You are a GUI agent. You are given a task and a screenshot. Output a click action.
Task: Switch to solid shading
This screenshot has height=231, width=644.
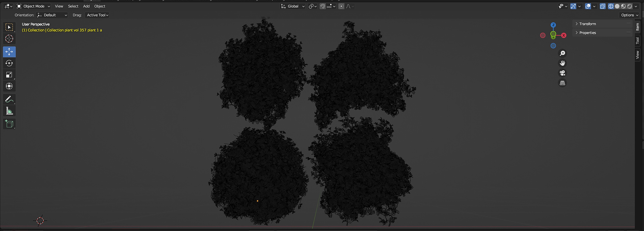tap(617, 6)
